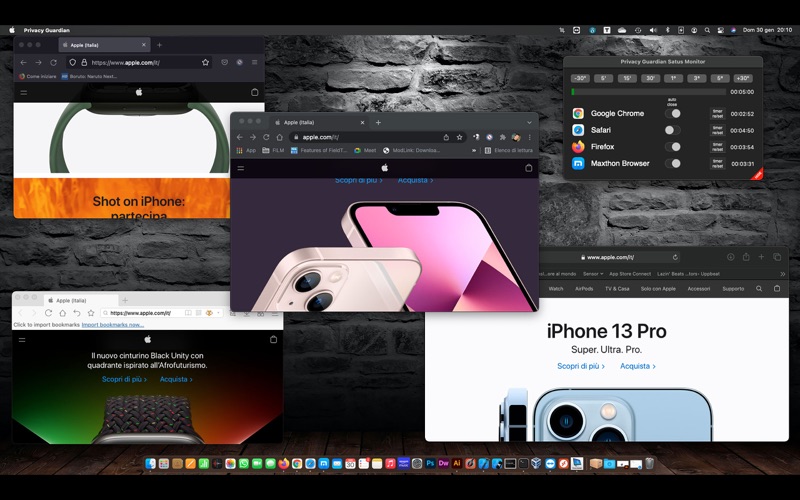Reset the timer for Firefox
Viewport: 800px width, 500px height.
[x=717, y=146]
